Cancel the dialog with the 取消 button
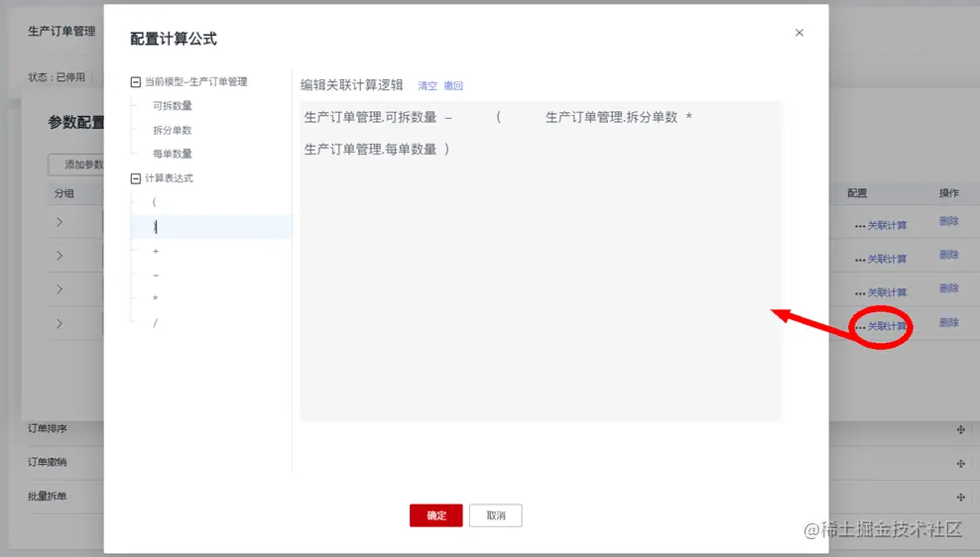Viewport: 980px width, 557px height. coord(496,515)
